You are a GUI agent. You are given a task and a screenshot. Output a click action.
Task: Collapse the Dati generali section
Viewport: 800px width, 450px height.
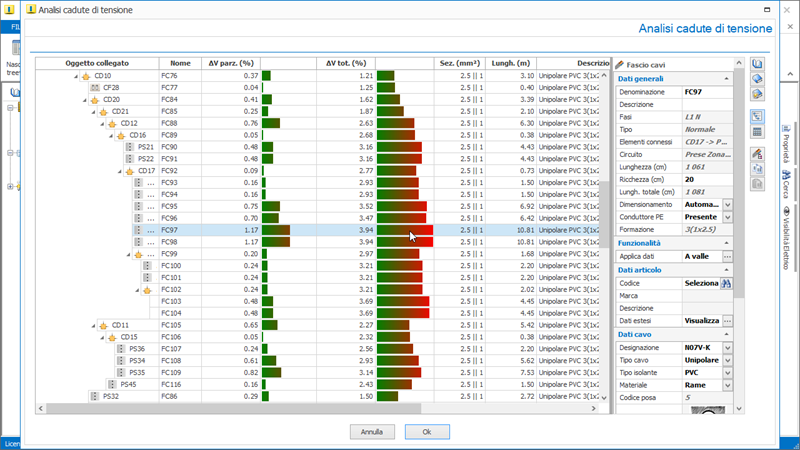click(727, 79)
